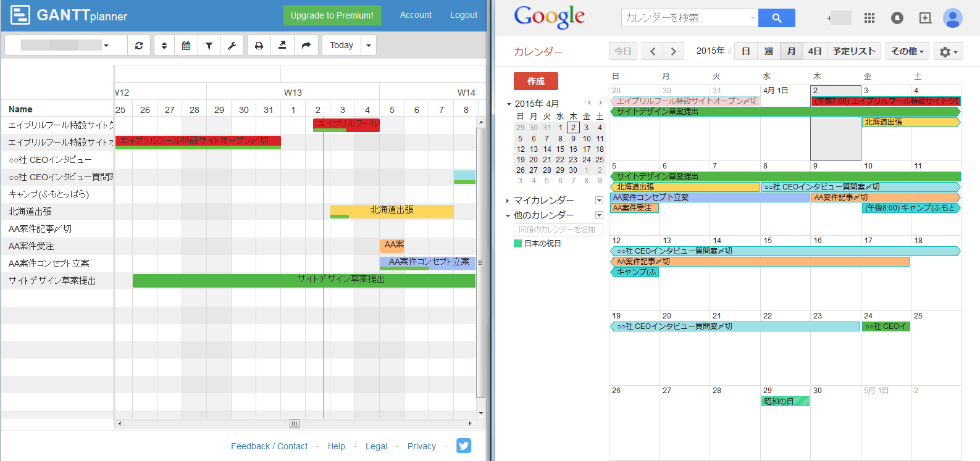Select the サイトデザイン草案提出 Gantt bar

click(x=304, y=280)
